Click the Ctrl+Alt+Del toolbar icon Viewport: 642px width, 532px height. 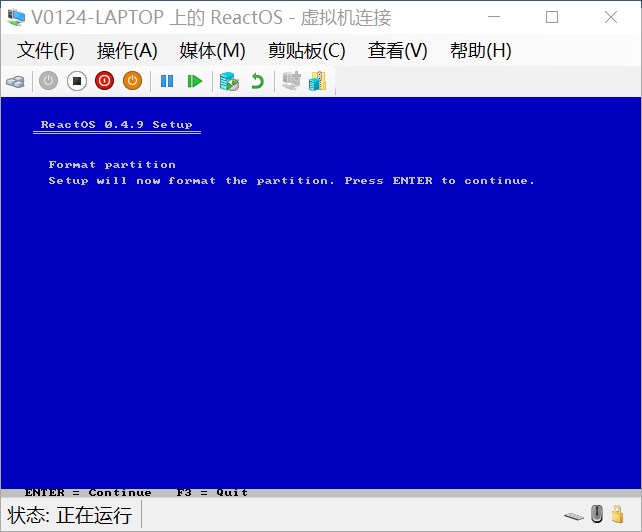point(16,81)
